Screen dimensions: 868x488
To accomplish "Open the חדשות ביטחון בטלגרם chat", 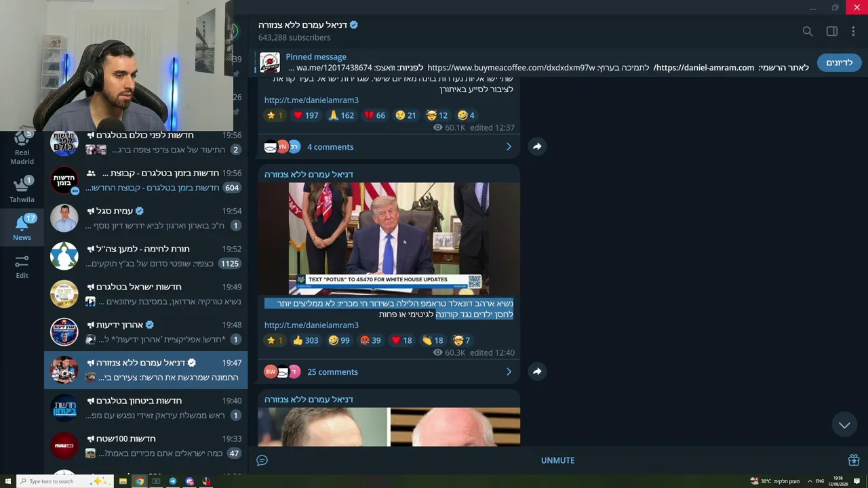I will point(146,408).
